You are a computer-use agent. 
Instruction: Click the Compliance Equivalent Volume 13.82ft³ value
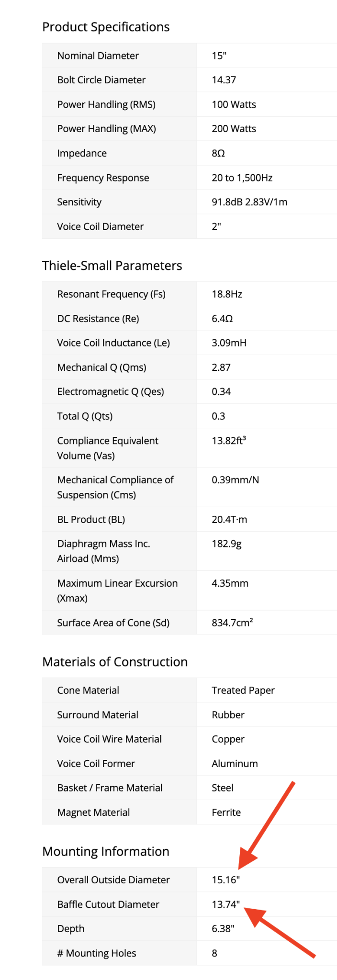(x=229, y=440)
